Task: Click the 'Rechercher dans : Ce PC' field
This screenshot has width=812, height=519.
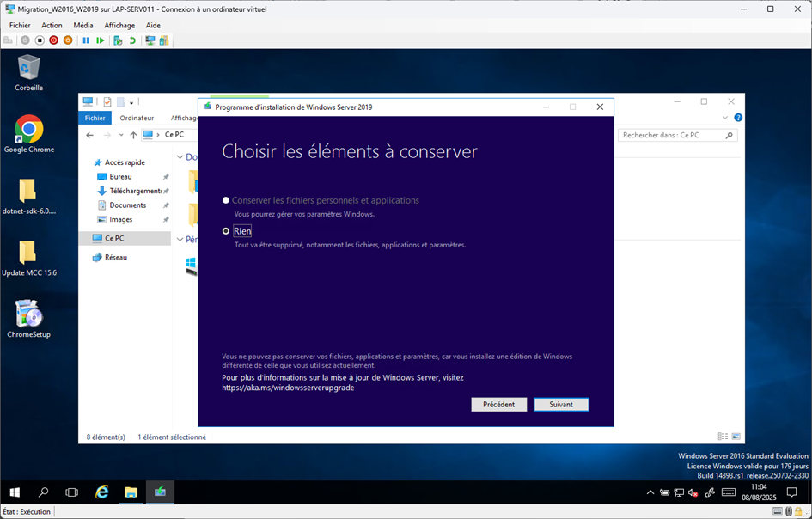Action: tap(677, 135)
